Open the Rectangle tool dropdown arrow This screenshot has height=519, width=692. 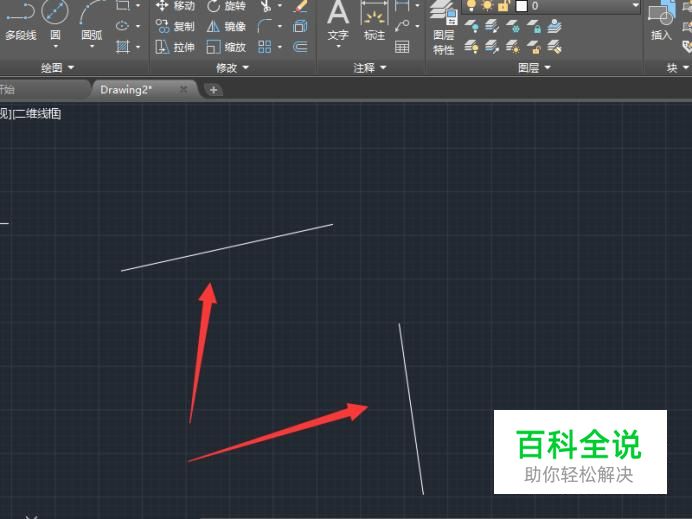[138, 5]
